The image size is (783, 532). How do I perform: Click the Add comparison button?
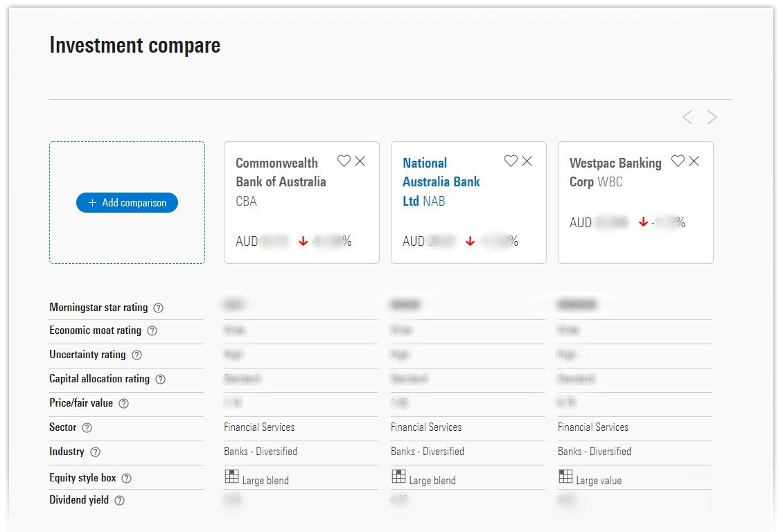pos(127,203)
